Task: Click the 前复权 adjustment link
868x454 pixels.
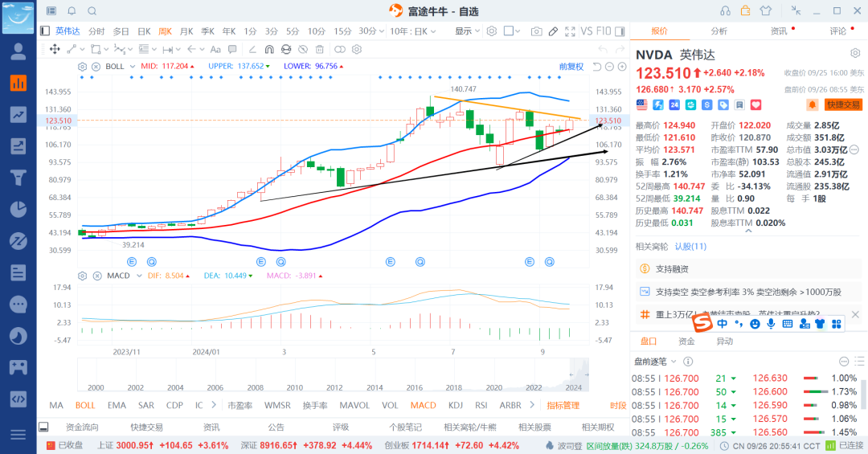Action: [571, 67]
